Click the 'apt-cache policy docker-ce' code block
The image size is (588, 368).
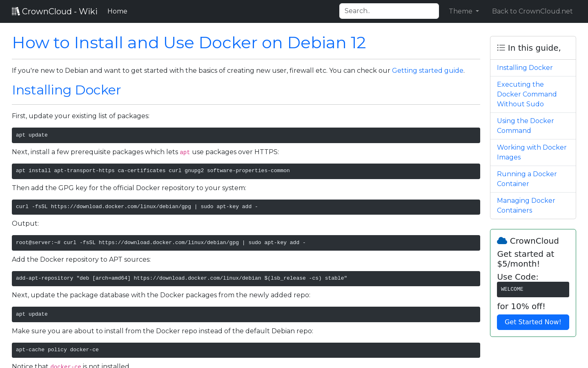(246, 350)
